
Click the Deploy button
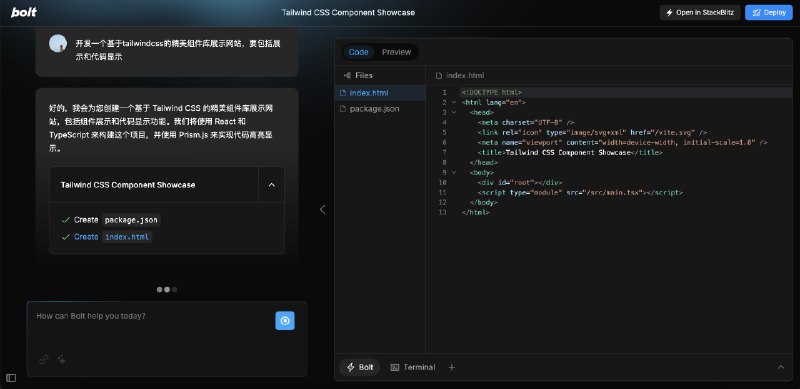coord(768,13)
